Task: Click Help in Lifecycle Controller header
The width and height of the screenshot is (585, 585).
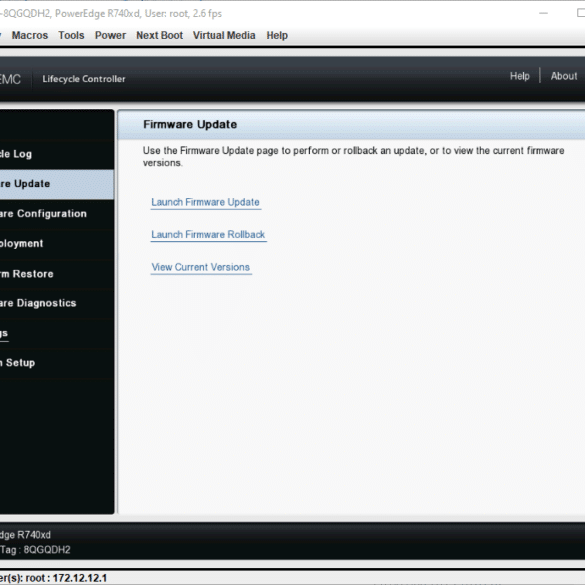Action: point(520,76)
